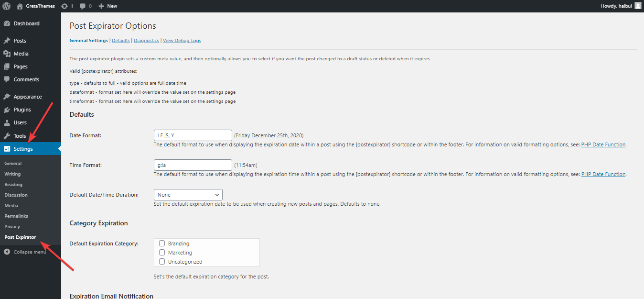Open View Debug Logs
This screenshot has width=644, height=299.
click(x=182, y=40)
